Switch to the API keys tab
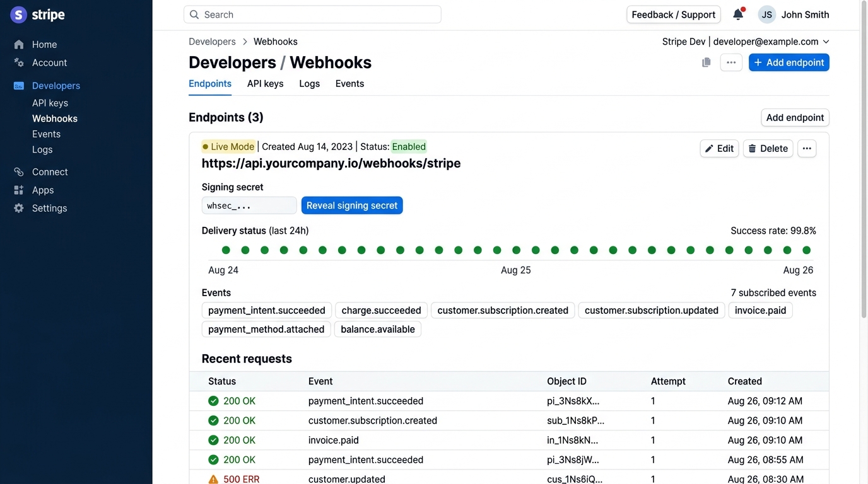Screen dimensions: 868x484 click(265, 84)
